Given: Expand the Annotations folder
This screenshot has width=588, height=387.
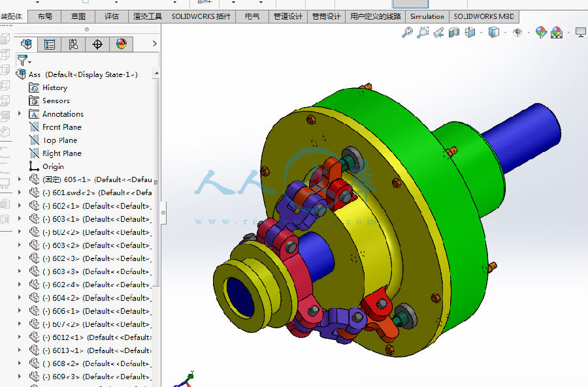Looking at the screenshot, I should (20, 113).
